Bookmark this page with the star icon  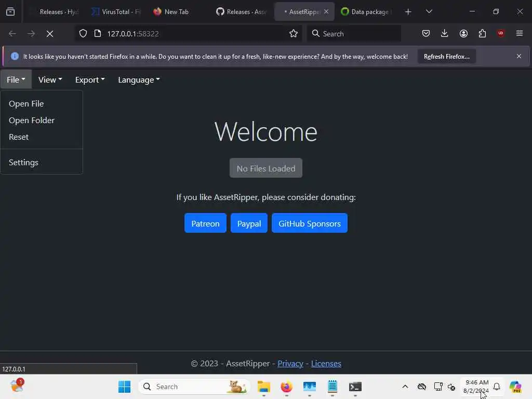click(x=294, y=34)
